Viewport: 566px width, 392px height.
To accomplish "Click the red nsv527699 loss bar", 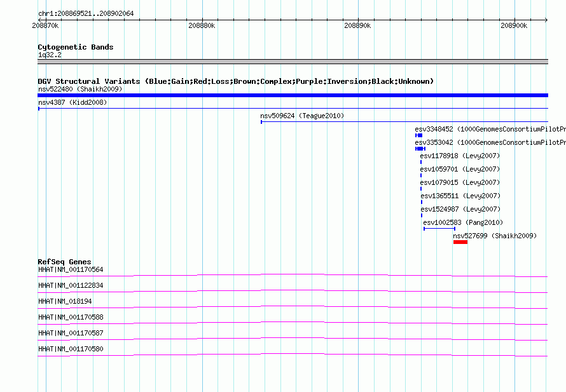I will (460, 242).
